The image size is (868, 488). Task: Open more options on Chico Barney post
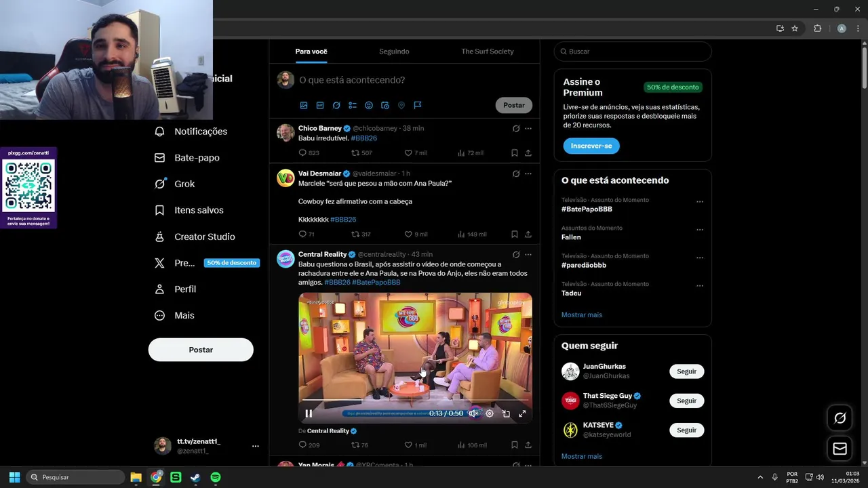(528, 128)
